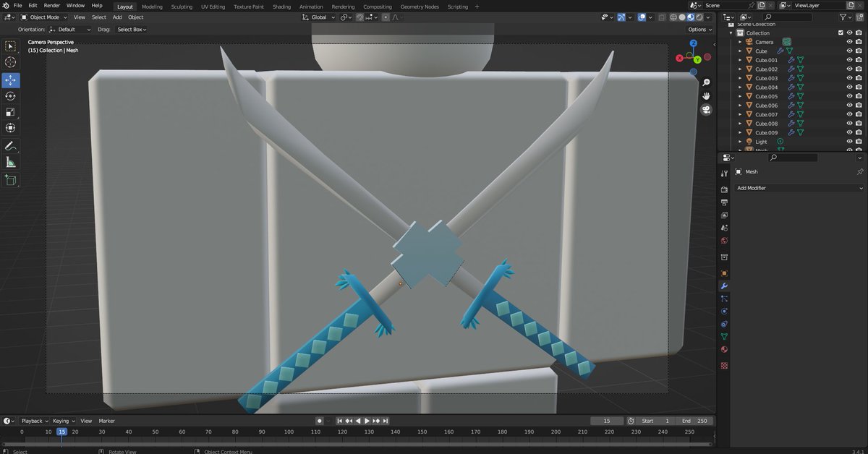Open the File menu
Screen dimensions: 868x454
(x=17, y=6)
